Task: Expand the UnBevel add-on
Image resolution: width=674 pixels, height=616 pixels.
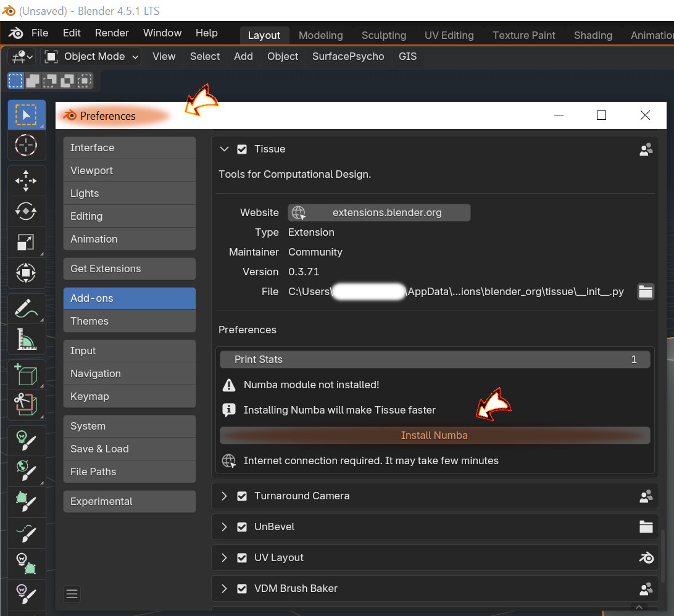Action: coord(224,527)
